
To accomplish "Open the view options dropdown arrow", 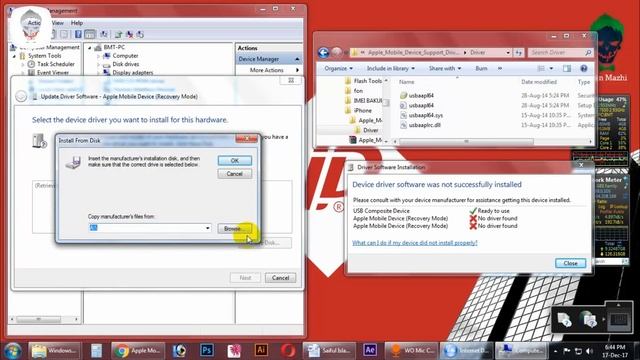I will tap(551, 69).
